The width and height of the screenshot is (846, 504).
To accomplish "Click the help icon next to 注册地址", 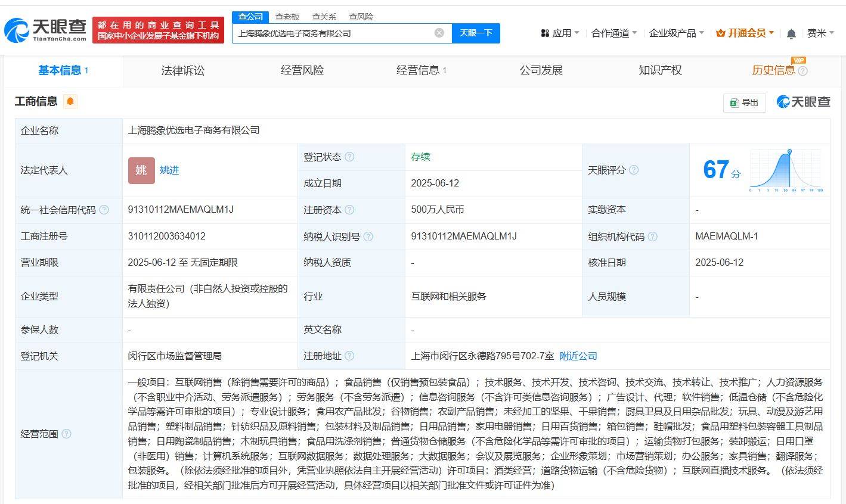I will (x=349, y=356).
